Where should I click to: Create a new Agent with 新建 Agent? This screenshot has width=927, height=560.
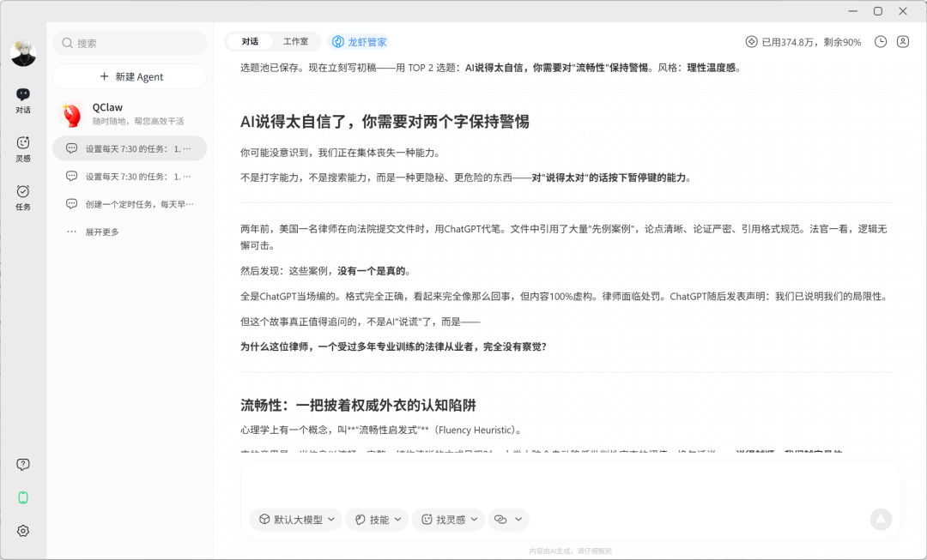click(130, 77)
